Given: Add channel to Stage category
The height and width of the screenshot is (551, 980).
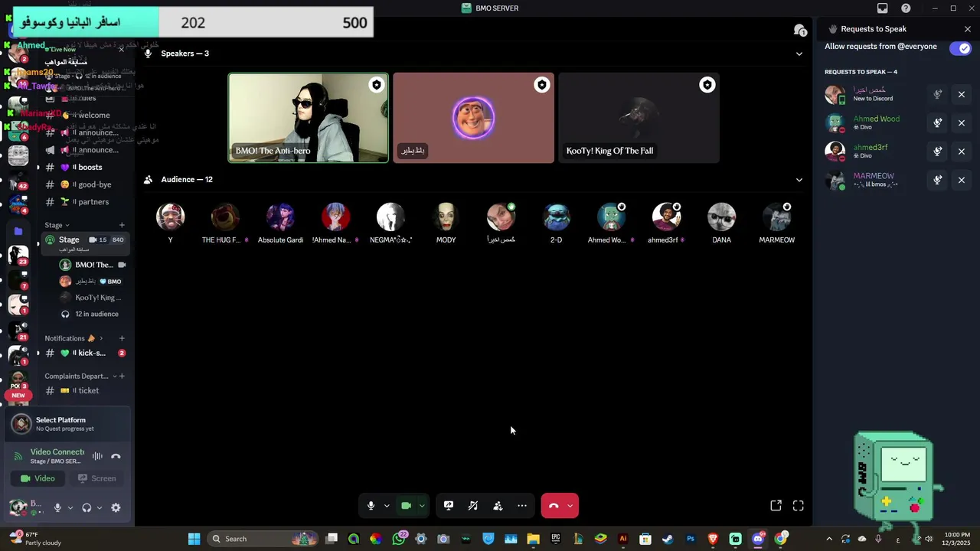Looking at the screenshot, I should pyautogui.click(x=122, y=225).
